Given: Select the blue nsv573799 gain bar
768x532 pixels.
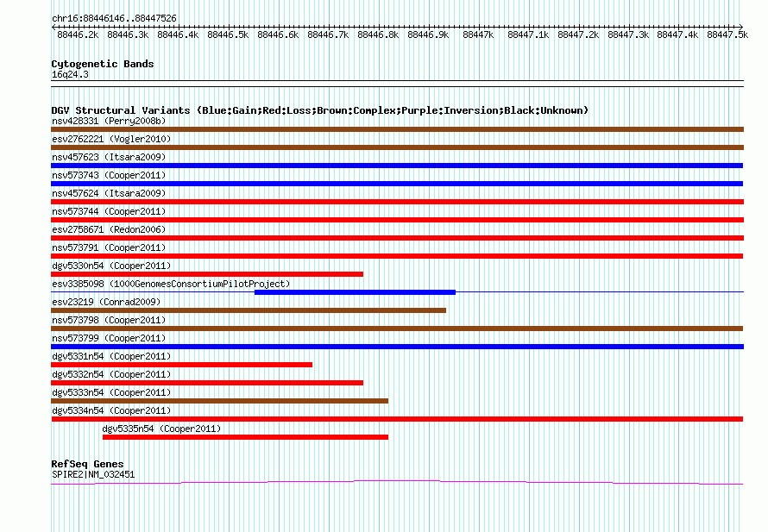Looking at the screenshot, I should point(397,347).
